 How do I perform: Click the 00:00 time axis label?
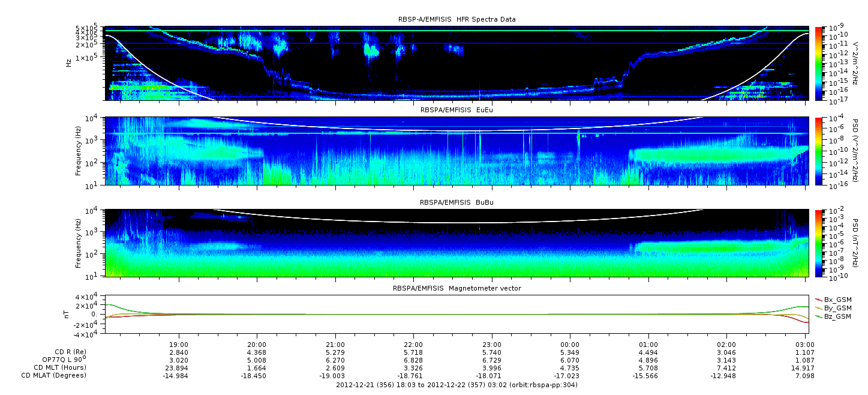pyautogui.click(x=570, y=345)
